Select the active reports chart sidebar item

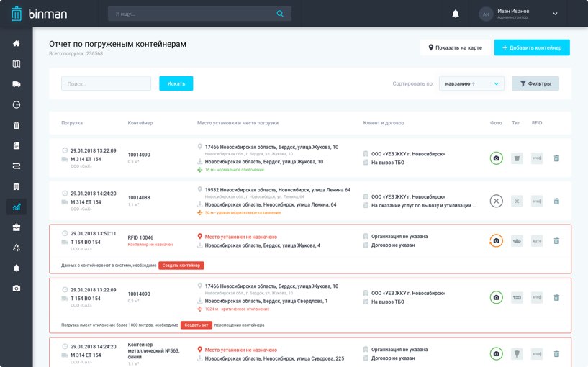tap(16, 207)
